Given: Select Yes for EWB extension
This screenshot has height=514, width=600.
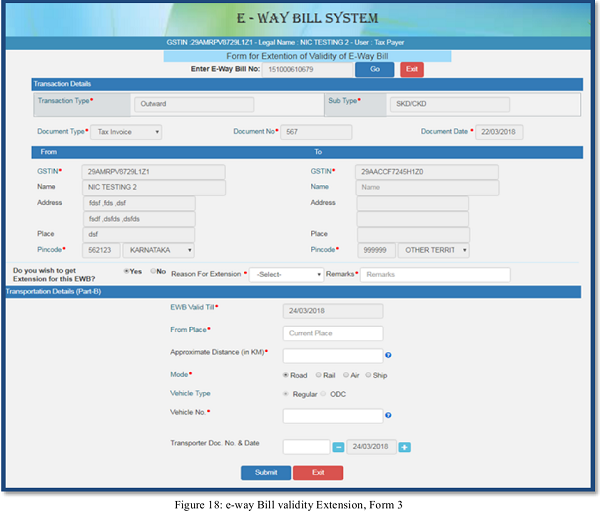Looking at the screenshot, I should tap(126, 271).
